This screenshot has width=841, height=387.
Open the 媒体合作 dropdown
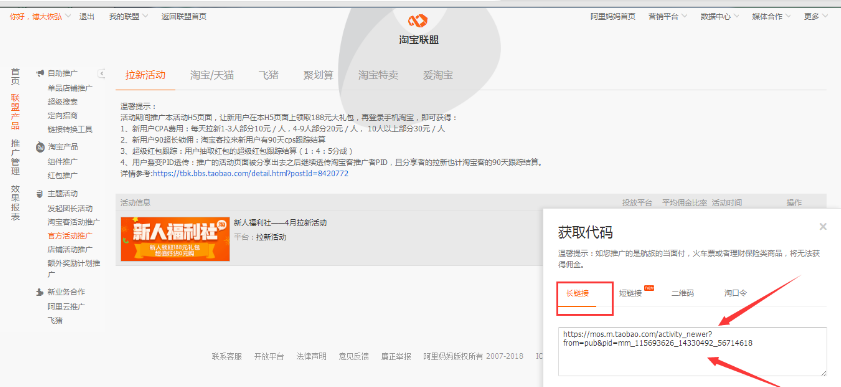coord(772,17)
